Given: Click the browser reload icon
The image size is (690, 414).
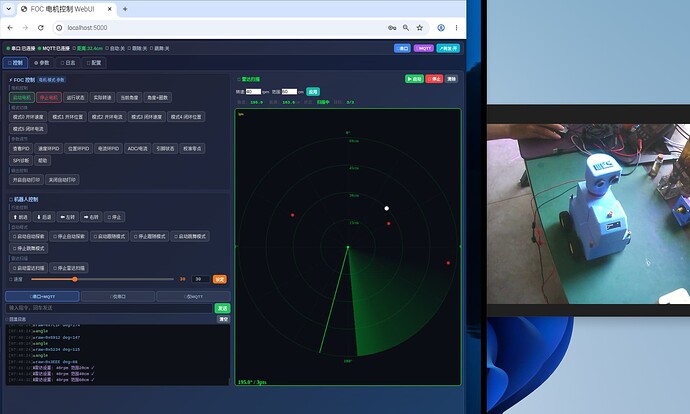Looking at the screenshot, I should pyautogui.click(x=40, y=28).
